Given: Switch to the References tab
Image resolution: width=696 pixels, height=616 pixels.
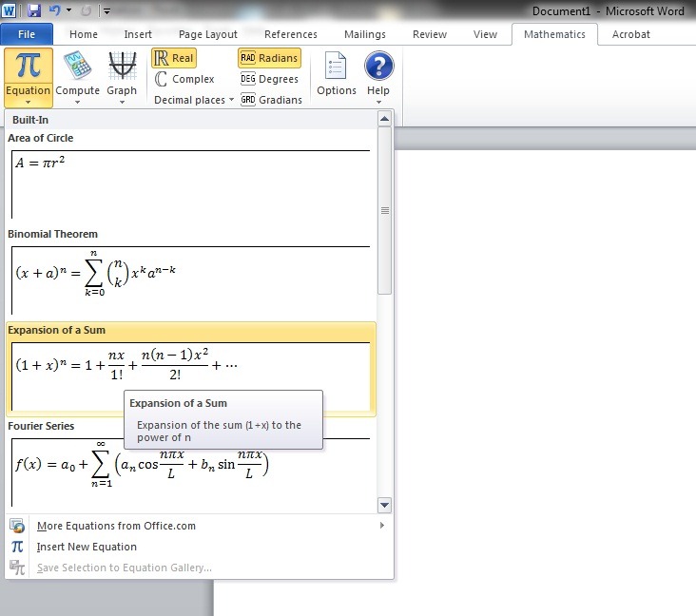Looking at the screenshot, I should (291, 34).
